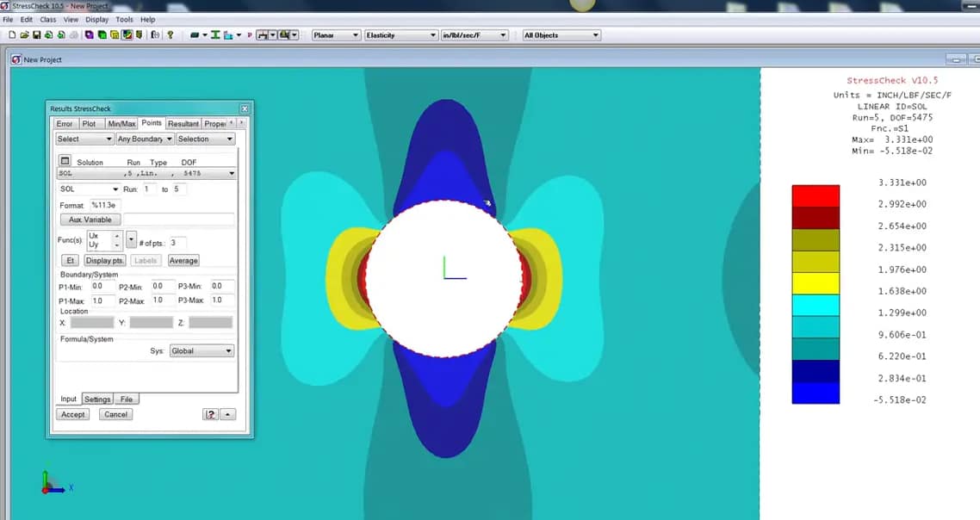This screenshot has height=520, width=980.
Task: Toggle Display pts. in the Points panel
Action: tap(104, 259)
